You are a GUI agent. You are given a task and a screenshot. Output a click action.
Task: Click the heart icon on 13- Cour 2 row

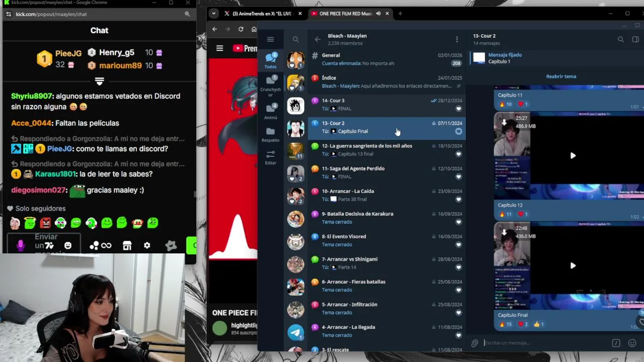pyautogui.click(x=458, y=131)
